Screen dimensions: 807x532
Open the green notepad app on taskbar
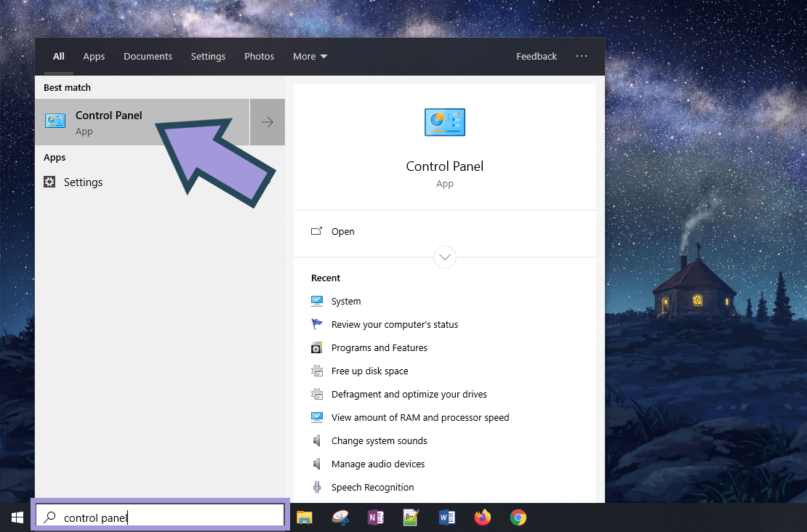click(x=411, y=517)
